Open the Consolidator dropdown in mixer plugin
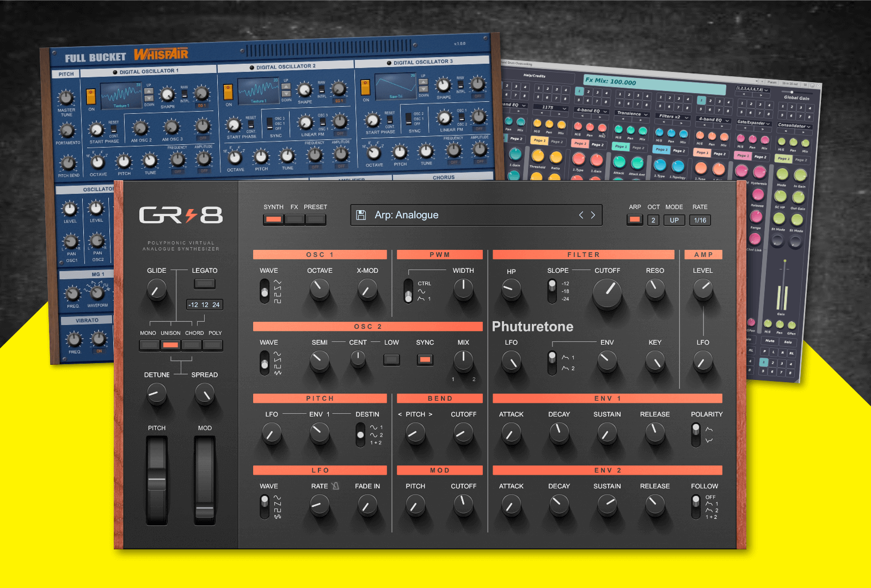The image size is (871, 588). click(x=794, y=126)
